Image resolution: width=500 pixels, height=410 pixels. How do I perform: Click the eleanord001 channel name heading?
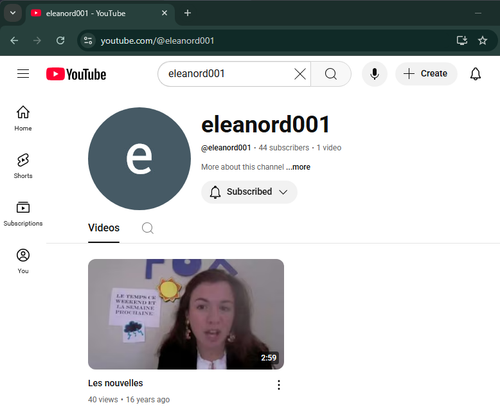tap(265, 124)
